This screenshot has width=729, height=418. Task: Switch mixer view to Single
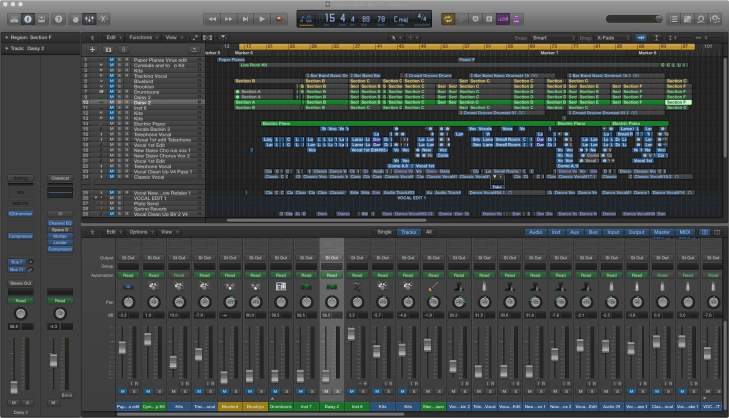pos(384,231)
